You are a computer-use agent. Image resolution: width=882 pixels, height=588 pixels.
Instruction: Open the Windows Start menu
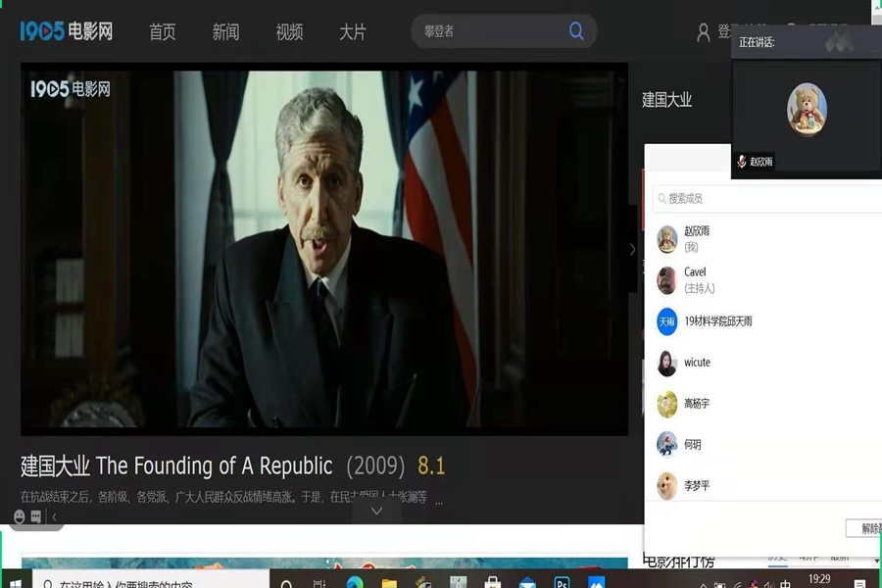[x=15, y=583]
